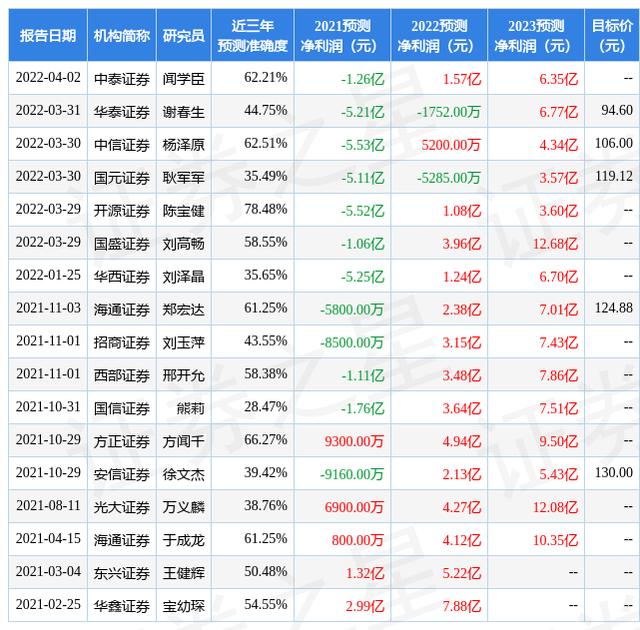The height and width of the screenshot is (630, 640).
Task: Click the report date 2022-01-25
Action: point(48,275)
